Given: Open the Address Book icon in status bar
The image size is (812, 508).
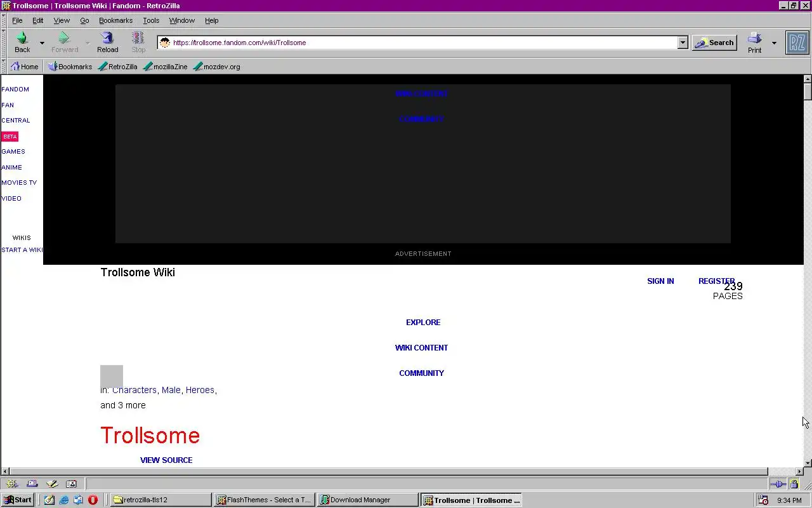Looking at the screenshot, I should [71, 484].
